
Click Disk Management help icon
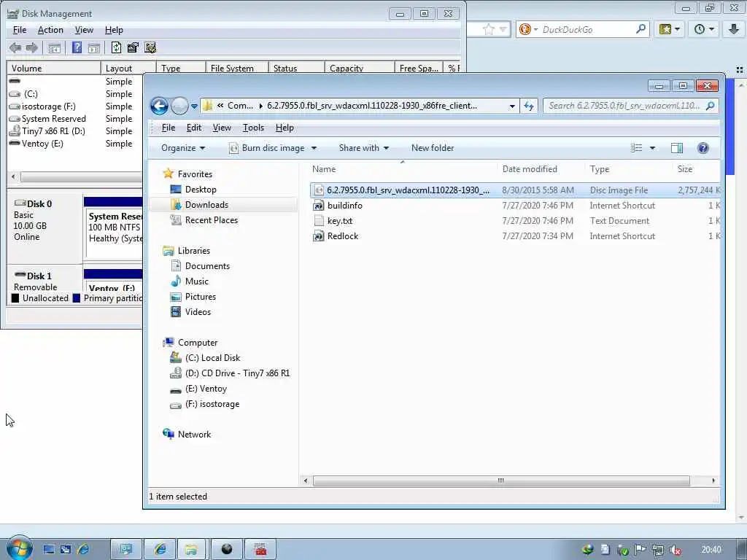click(x=77, y=47)
